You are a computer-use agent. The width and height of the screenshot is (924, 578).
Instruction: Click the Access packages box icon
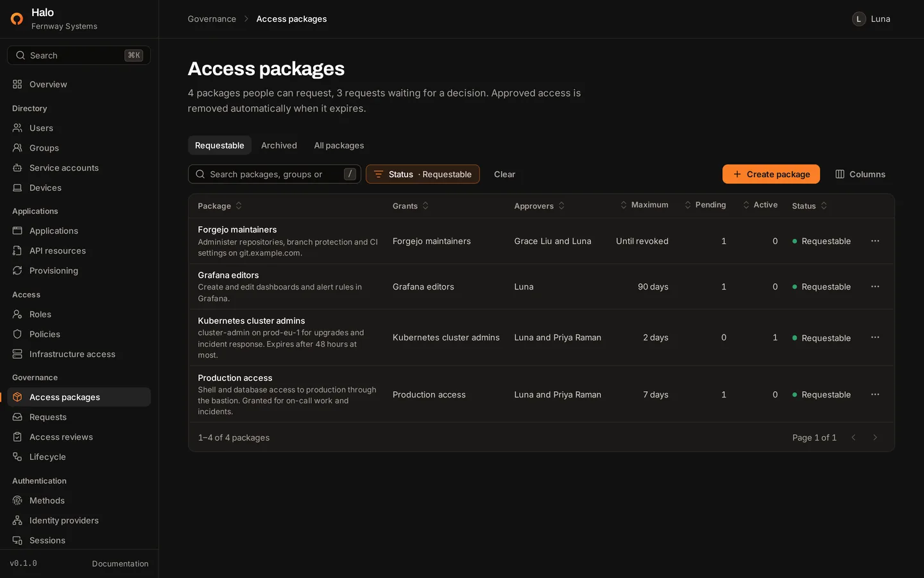[x=17, y=397]
